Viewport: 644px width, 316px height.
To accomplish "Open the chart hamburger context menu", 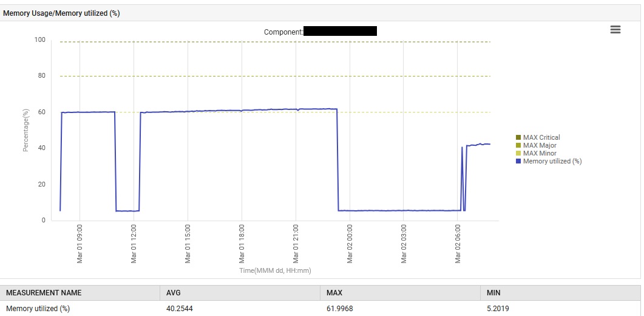I will 615,30.
